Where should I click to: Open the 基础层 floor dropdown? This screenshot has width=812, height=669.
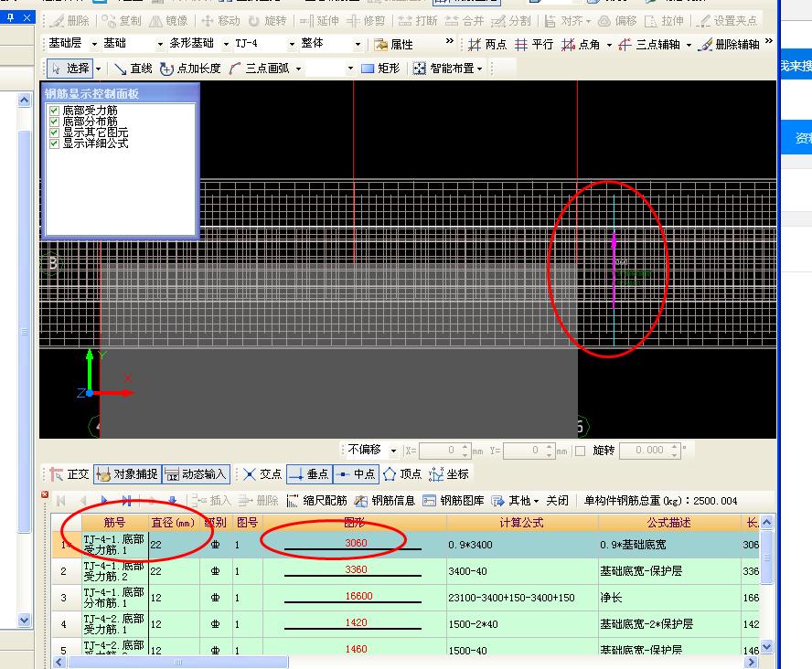coord(94,45)
